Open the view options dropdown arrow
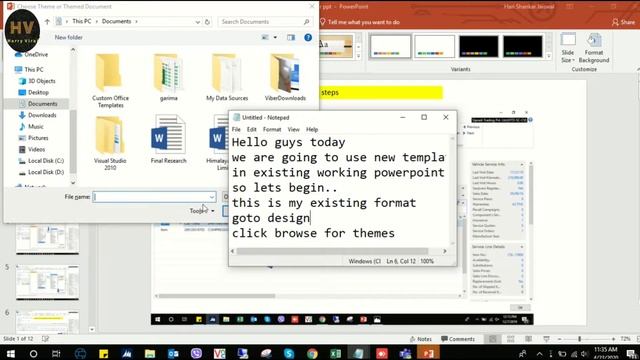The image size is (640, 360). 275,38
